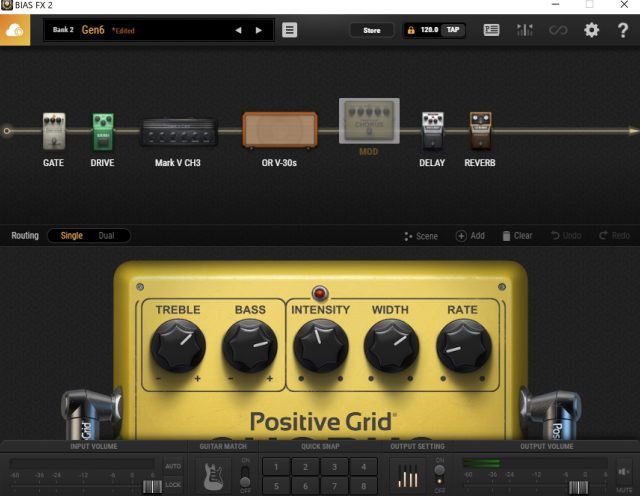Image resolution: width=640 pixels, height=496 pixels.
Task: Select Quick Snap slot 5
Action: coord(276,486)
